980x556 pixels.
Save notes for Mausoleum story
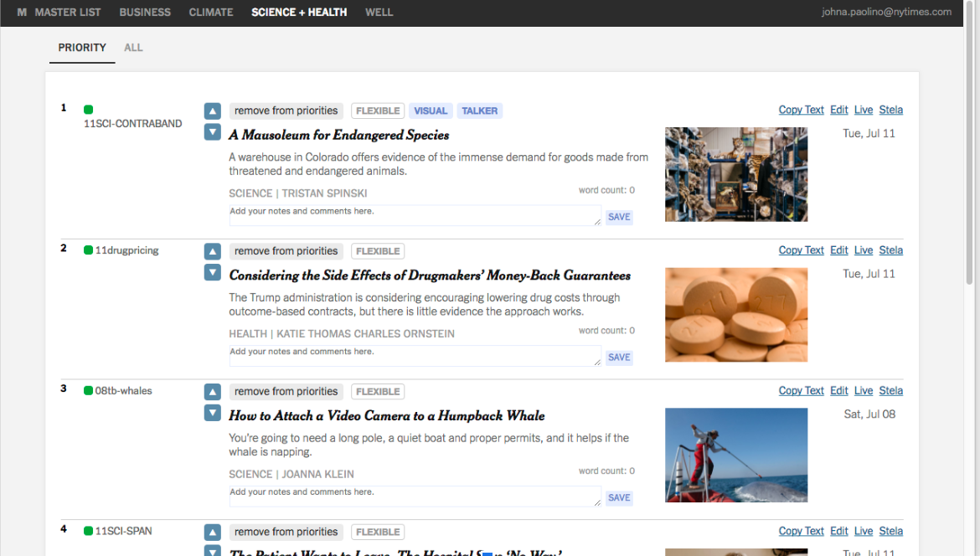tap(619, 217)
